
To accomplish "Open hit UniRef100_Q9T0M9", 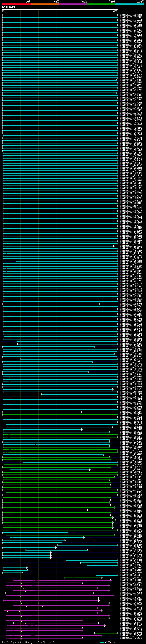I will click(131, 17).
